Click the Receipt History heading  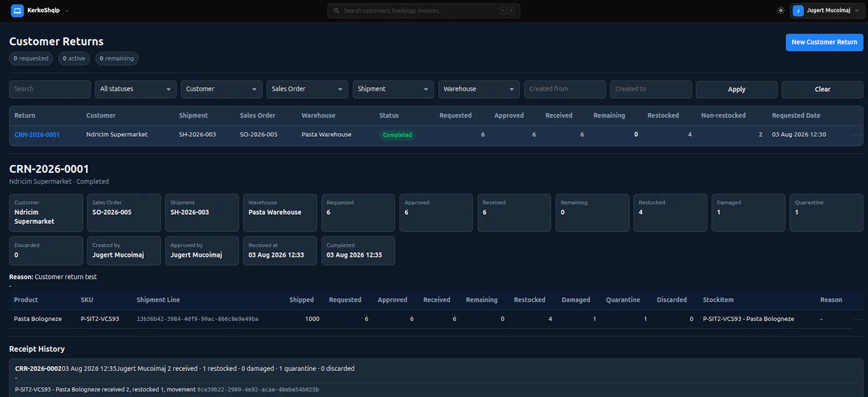click(x=37, y=349)
